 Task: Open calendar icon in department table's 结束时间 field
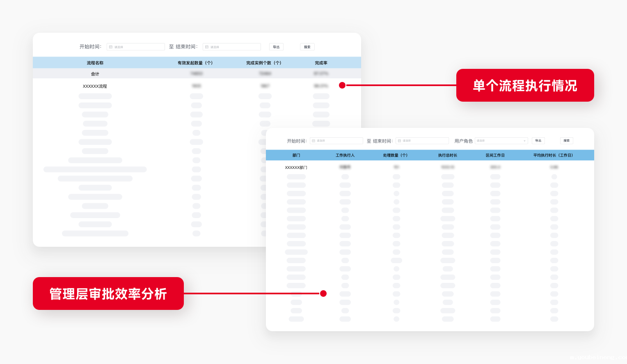[399, 141]
